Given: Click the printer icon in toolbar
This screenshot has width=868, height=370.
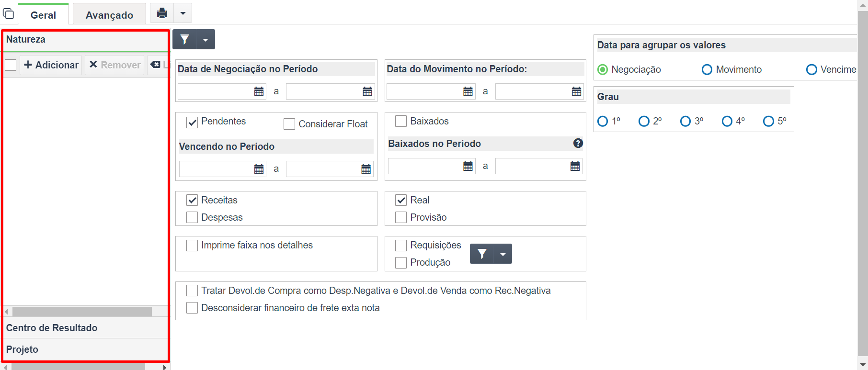Looking at the screenshot, I should 162,13.
